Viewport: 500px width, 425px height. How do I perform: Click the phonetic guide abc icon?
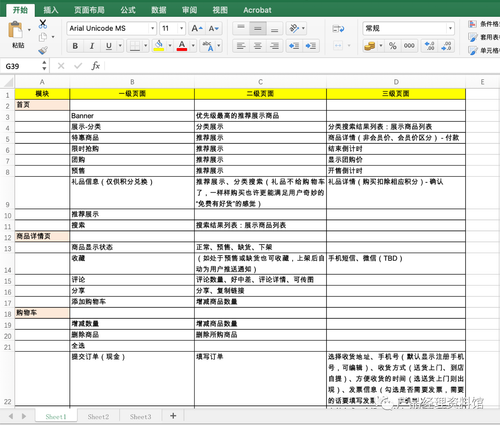tap(208, 46)
